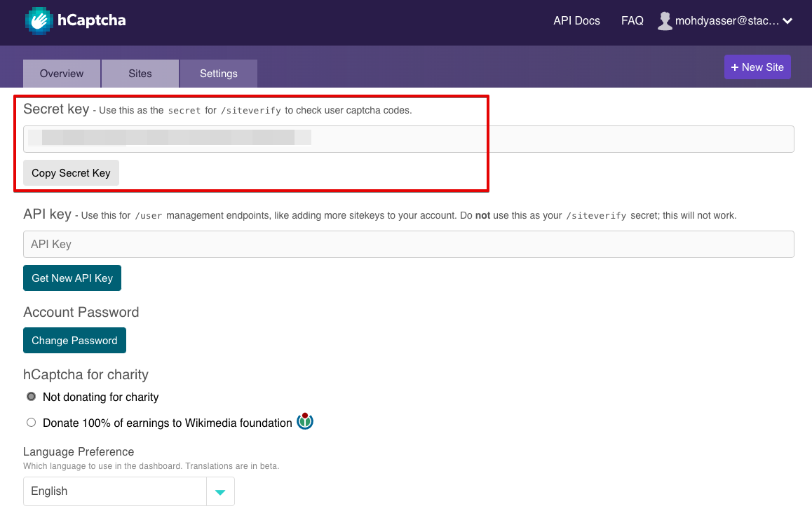
Task: Click the Language Preference heading
Action: 79,451
